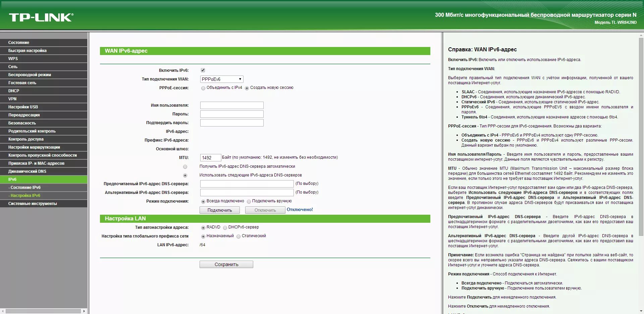Open Родительский контроль menu
Image resolution: width=644 pixels, height=314 pixels.
pos(44,131)
